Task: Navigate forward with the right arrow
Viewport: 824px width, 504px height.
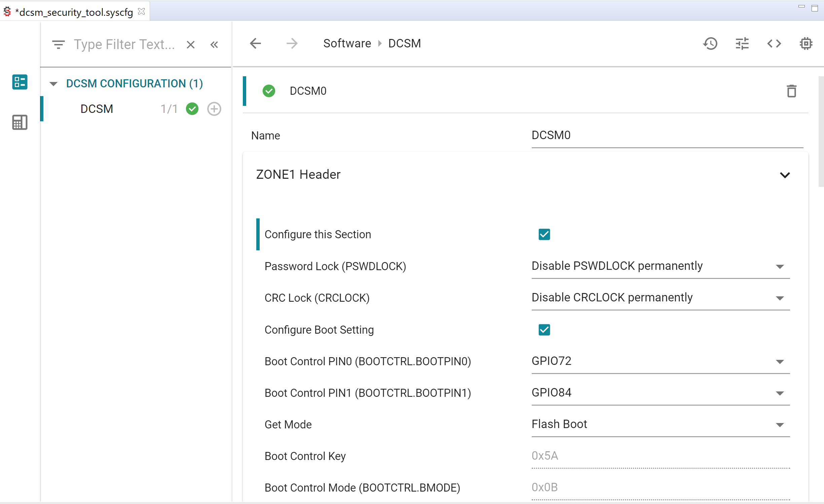Action: (292, 43)
